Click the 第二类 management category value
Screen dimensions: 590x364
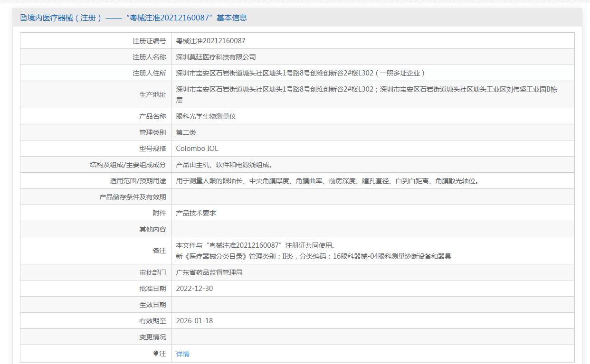tap(186, 132)
